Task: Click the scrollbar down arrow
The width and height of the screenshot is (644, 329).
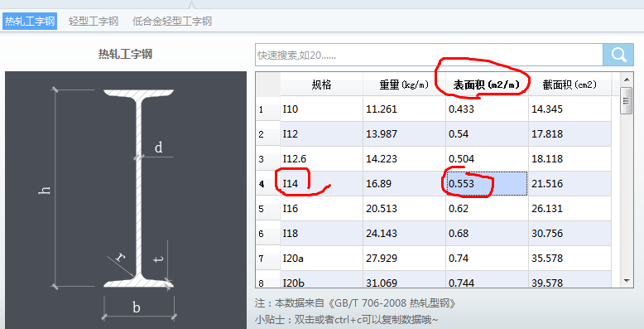Action: point(627,281)
